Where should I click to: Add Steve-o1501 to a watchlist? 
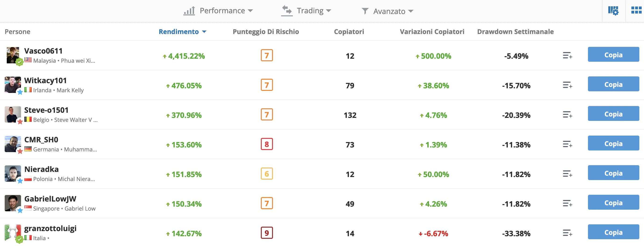[x=567, y=115]
